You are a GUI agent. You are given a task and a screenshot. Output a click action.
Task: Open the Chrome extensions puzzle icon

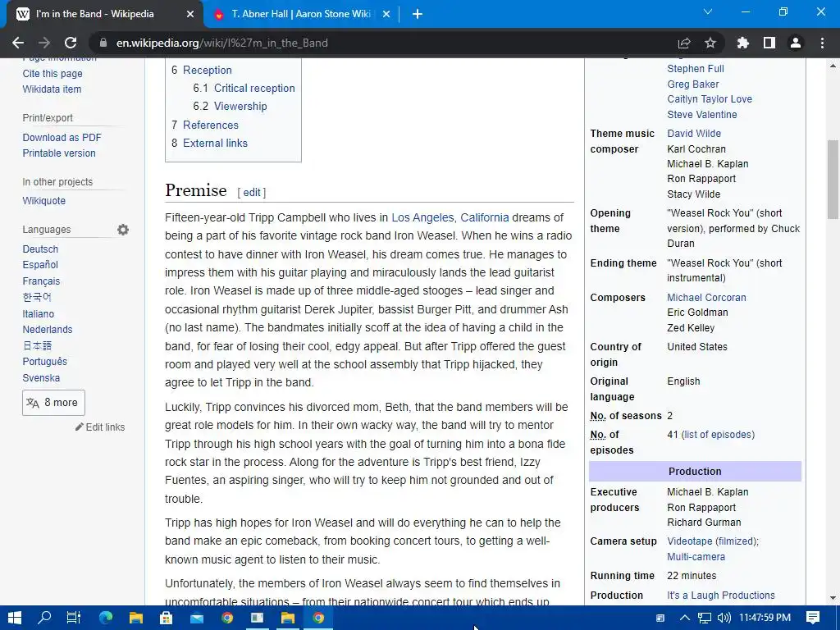[x=742, y=43]
